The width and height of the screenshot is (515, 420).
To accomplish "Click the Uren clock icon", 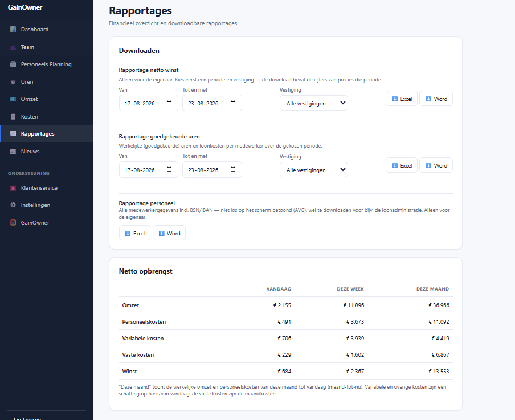I will [13, 82].
